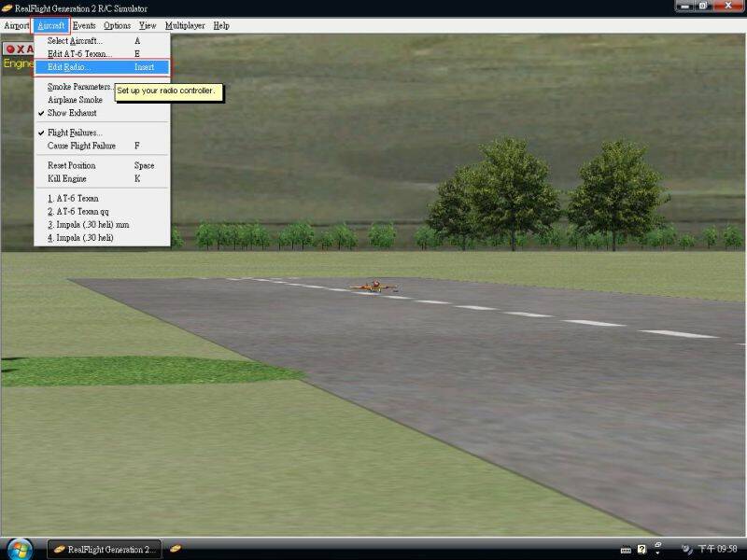Click the taskbar clock showing 09:58
The width and height of the screenshot is (747, 560).
pos(717,549)
